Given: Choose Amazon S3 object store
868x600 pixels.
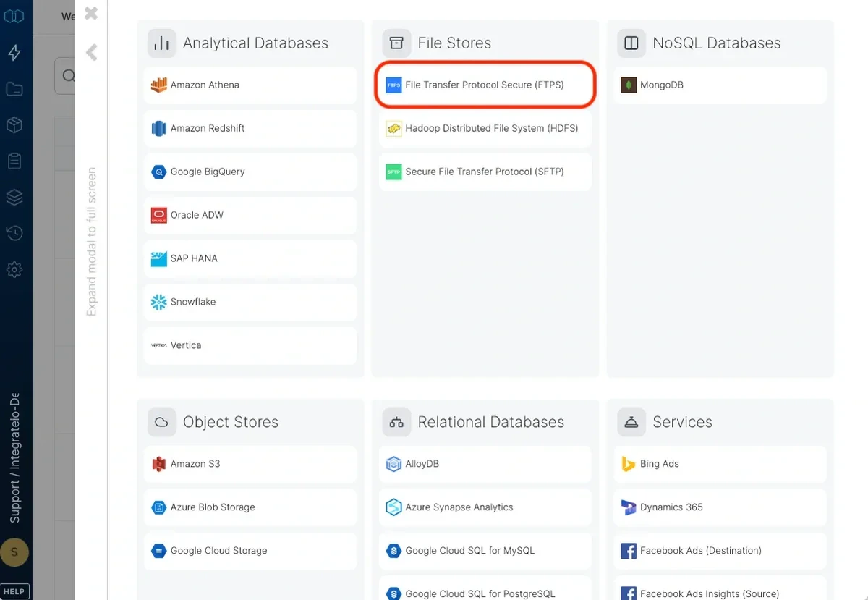Looking at the screenshot, I should [250, 464].
